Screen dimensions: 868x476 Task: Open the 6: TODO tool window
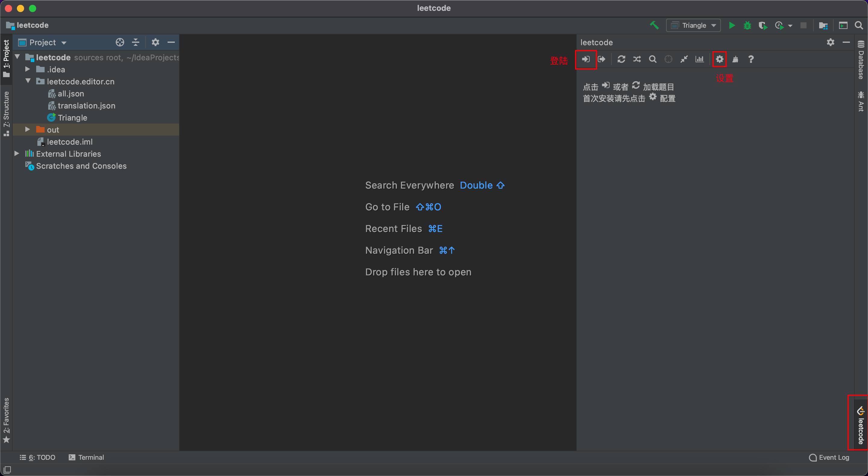click(37, 457)
